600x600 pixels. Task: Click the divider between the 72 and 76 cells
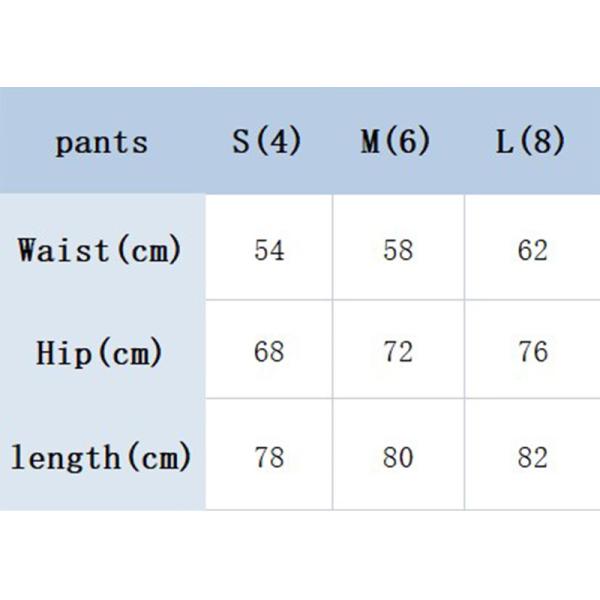click(464, 352)
